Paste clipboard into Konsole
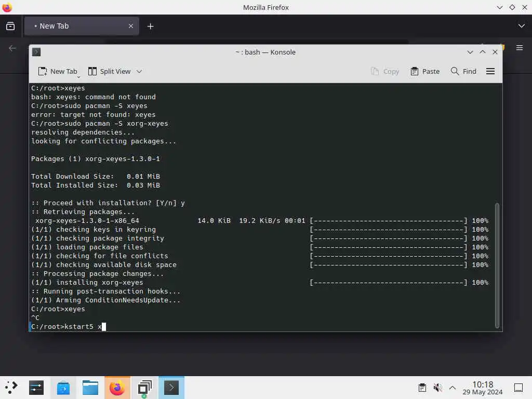This screenshot has width=532, height=399. point(425,71)
